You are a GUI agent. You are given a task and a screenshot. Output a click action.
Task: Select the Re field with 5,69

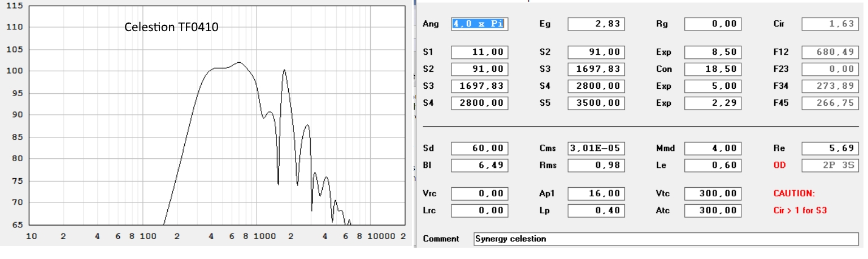coord(830,148)
